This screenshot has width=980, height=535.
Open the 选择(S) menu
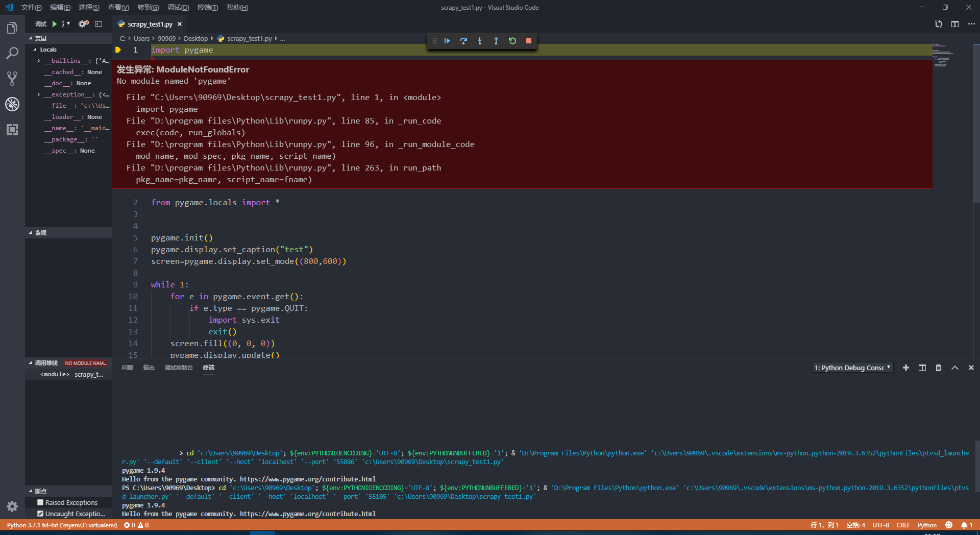89,7
